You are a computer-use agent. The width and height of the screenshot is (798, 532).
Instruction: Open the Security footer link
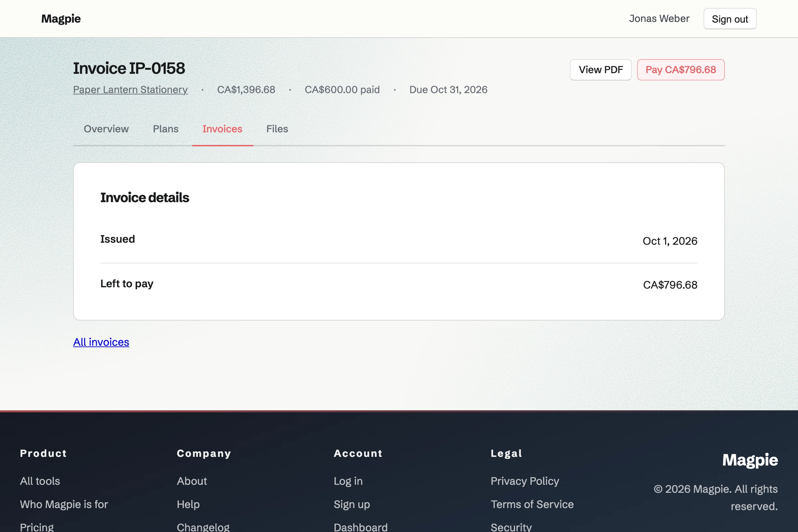(x=511, y=527)
